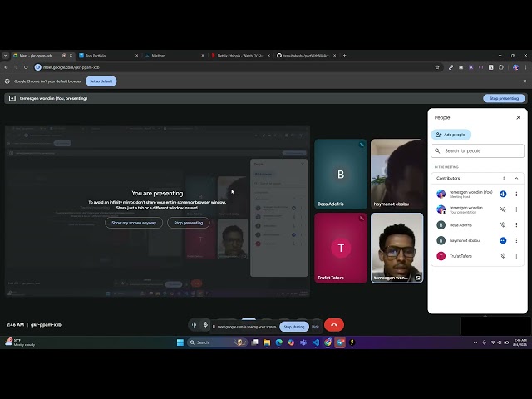Click audio indicator for temesgen wondim (You)
Screen dimensions: 532x399
tap(503, 194)
